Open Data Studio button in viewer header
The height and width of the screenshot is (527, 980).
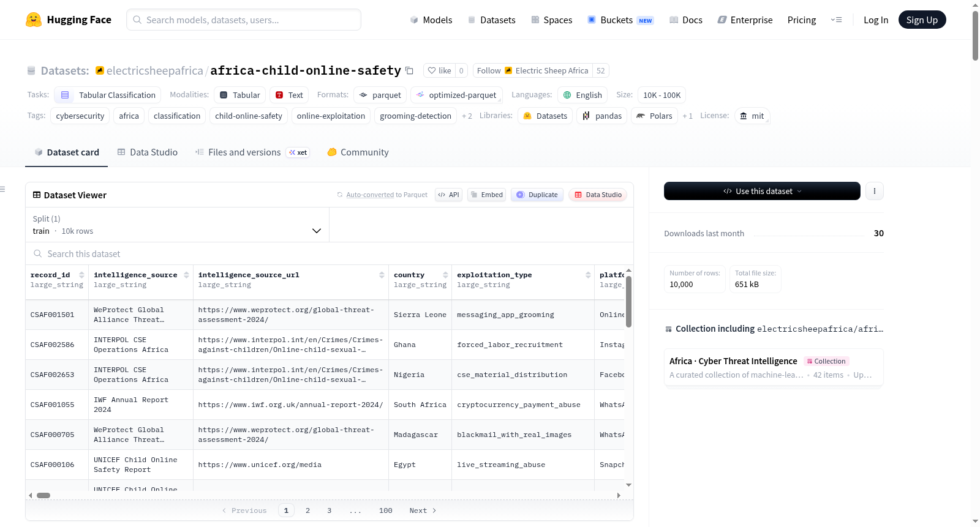[598, 195]
